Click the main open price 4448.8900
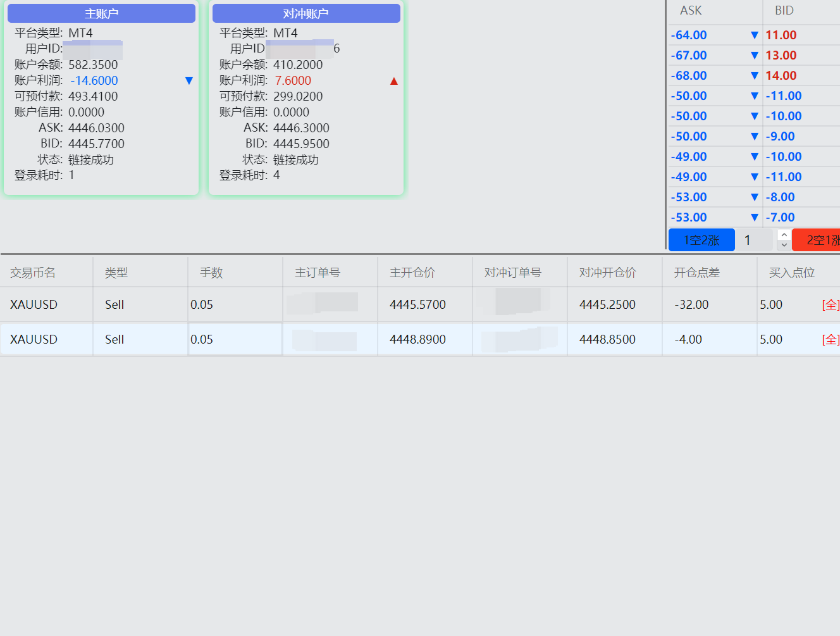The height and width of the screenshot is (636, 840). (x=417, y=340)
